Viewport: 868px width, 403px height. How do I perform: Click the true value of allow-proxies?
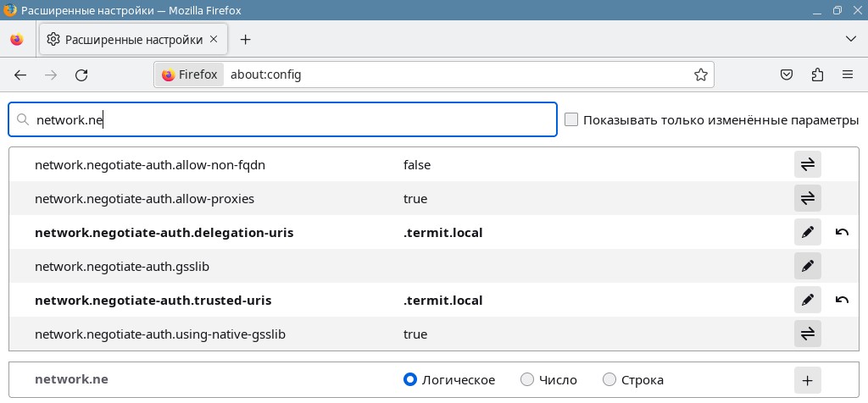tap(415, 198)
